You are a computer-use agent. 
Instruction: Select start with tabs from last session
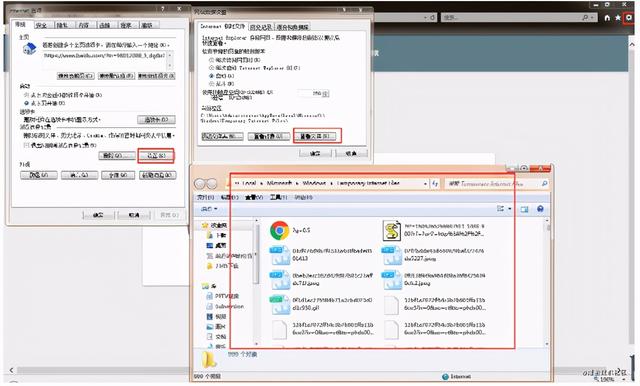tap(27, 95)
